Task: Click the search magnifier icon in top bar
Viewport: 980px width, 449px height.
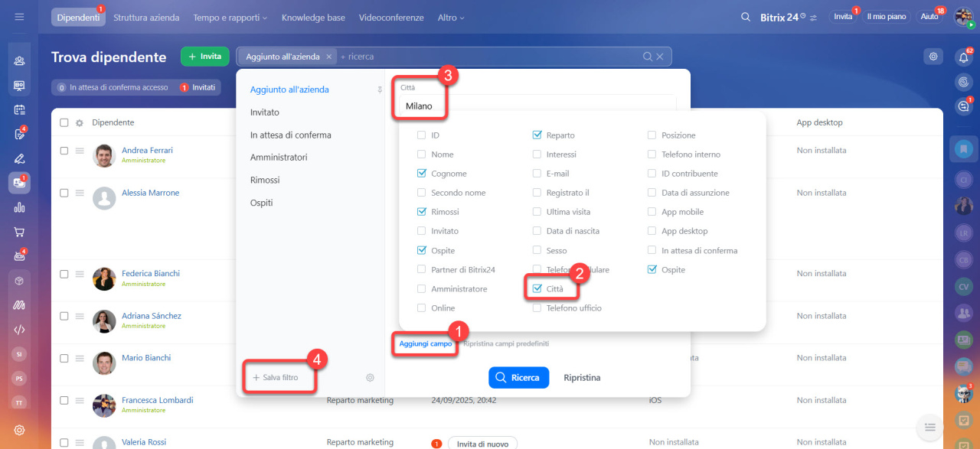Action: [x=746, y=17]
